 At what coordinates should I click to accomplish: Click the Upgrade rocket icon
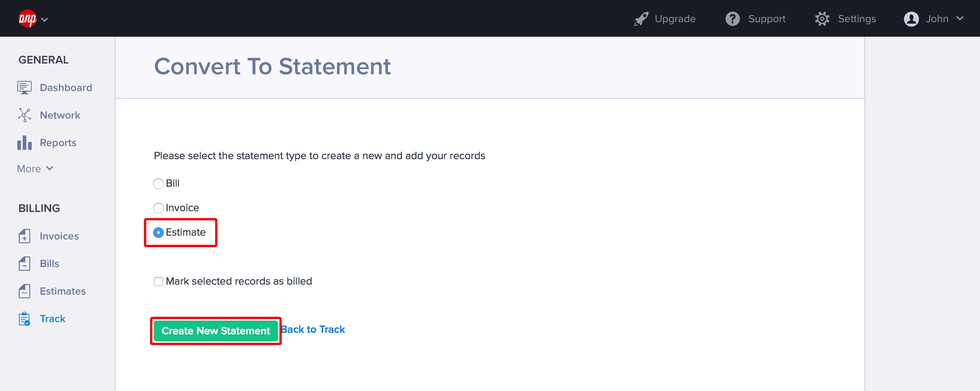[641, 19]
